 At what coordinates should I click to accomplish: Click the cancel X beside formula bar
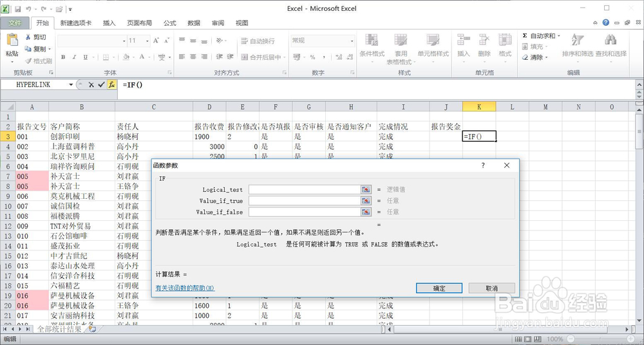91,84
